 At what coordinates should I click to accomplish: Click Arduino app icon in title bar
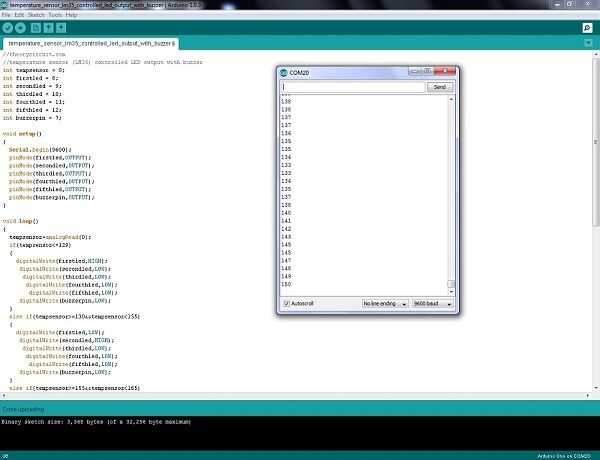(x=4, y=5)
